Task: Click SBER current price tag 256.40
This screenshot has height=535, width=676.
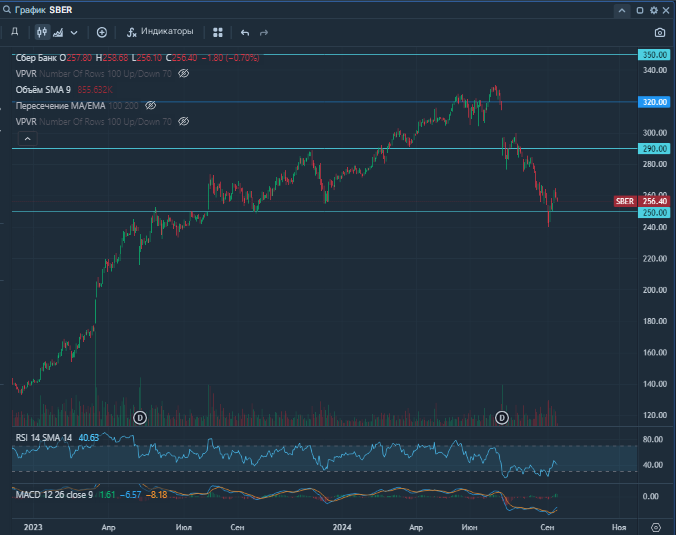Action: [x=642, y=201]
